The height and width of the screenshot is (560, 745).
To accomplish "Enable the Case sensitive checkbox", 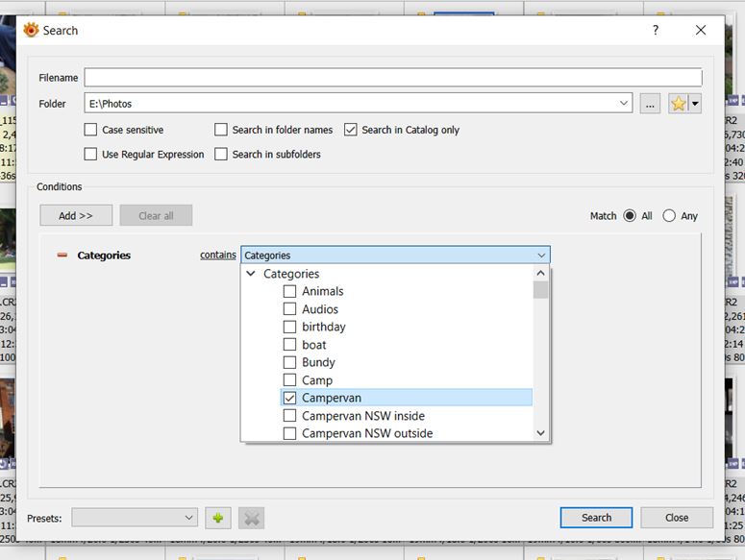I will [x=90, y=130].
